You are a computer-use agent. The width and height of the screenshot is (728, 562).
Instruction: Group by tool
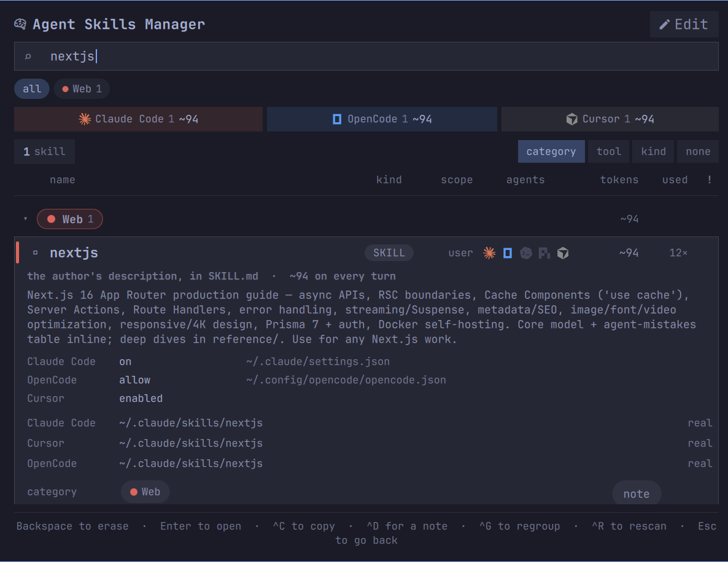click(x=609, y=152)
